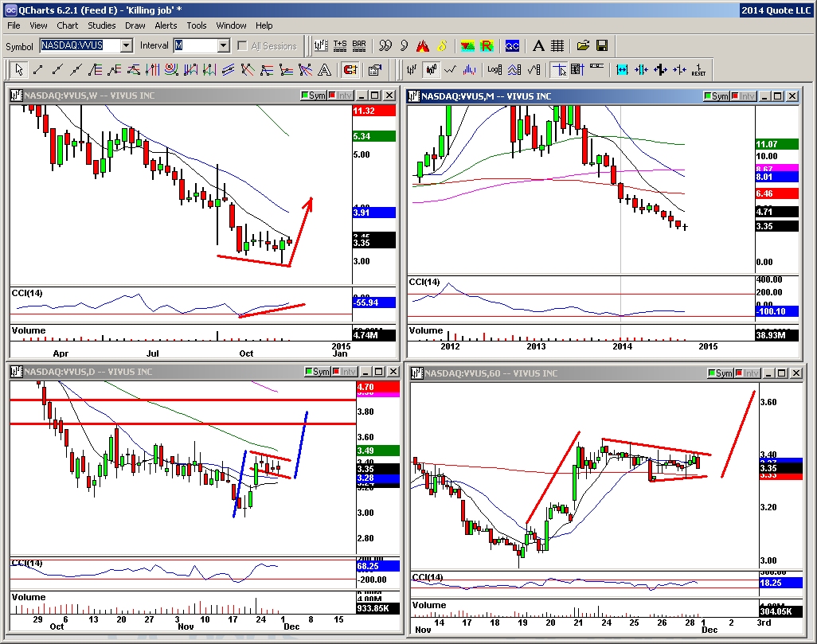Screen dimensions: 817x644
Task: Open the Draw menu
Action: (x=135, y=25)
